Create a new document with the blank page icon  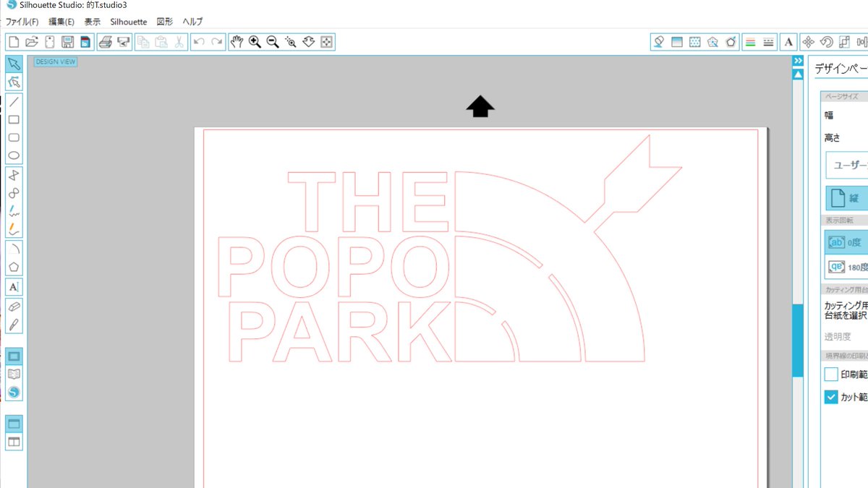[x=14, y=42]
